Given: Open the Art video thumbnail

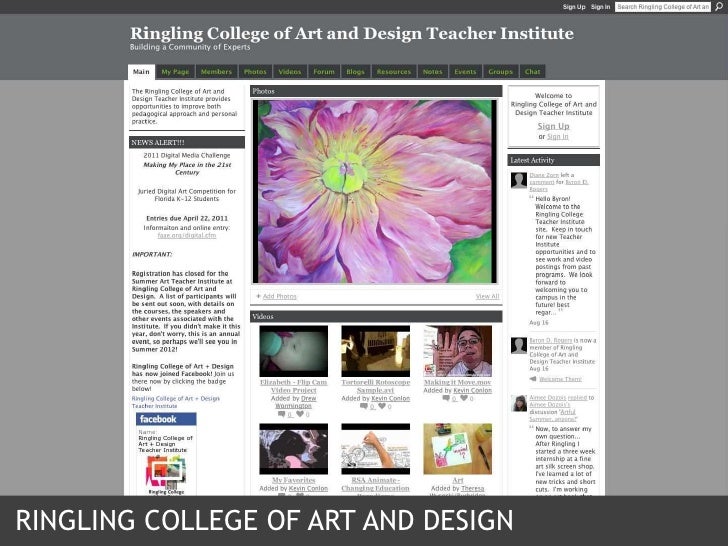Looking at the screenshot, I should (x=458, y=449).
